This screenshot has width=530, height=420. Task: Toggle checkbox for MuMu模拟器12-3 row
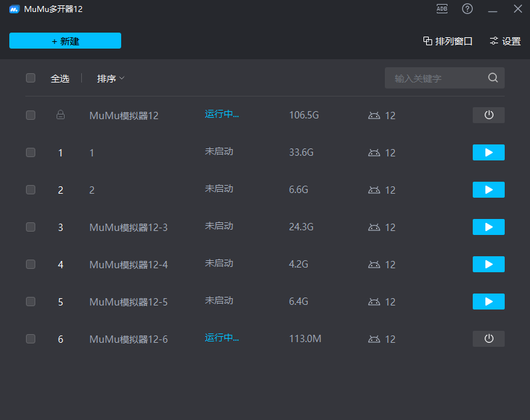tap(31, 227)
